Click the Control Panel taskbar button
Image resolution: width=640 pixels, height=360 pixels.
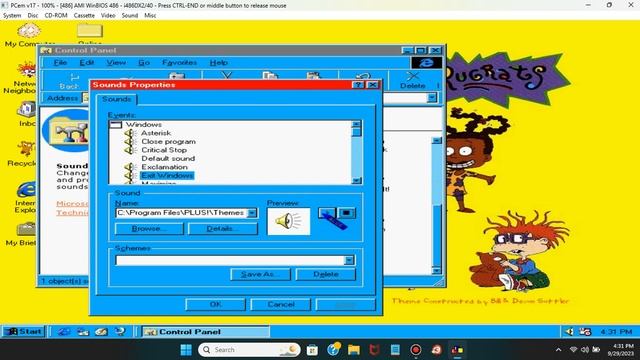coord(205,332)
